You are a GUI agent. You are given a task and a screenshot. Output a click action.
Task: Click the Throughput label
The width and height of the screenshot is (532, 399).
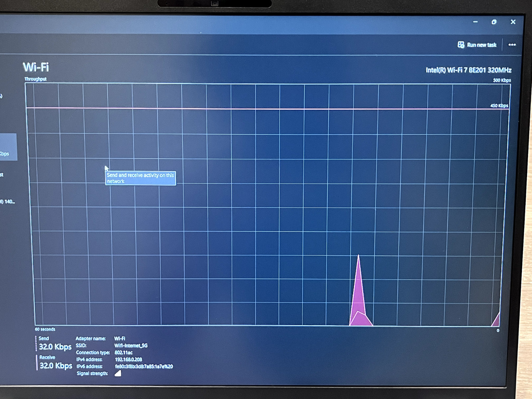click(35, 79)
